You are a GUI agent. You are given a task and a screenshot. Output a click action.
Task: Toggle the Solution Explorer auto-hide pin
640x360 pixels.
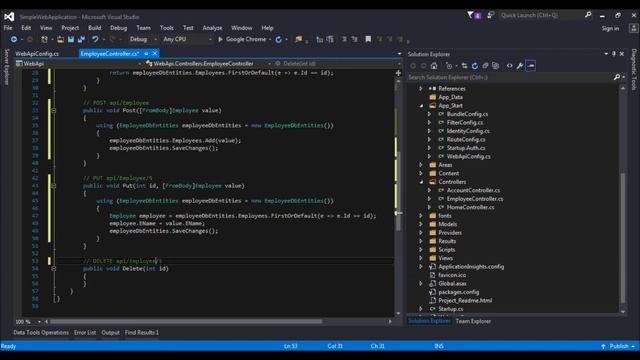pos(614,54)
